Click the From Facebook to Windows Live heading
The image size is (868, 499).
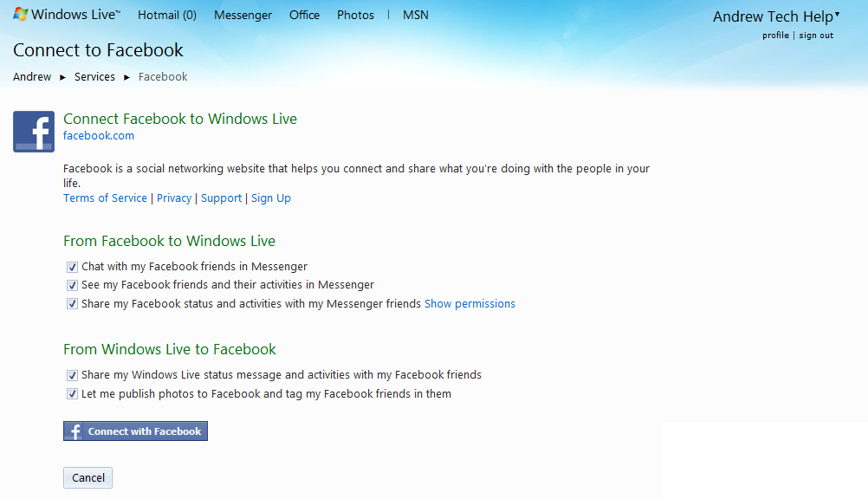[x=169, y=241]
